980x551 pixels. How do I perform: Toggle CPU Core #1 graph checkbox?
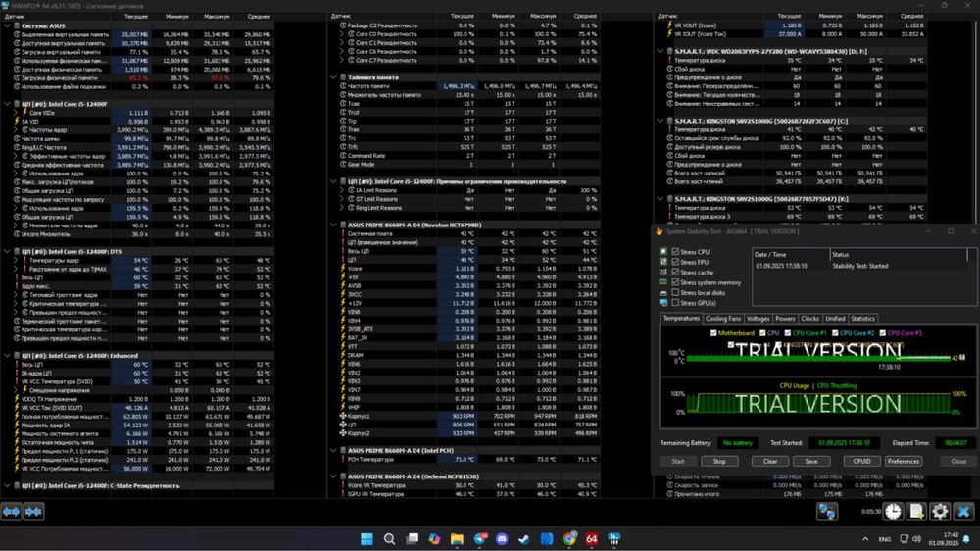point(788,333)
